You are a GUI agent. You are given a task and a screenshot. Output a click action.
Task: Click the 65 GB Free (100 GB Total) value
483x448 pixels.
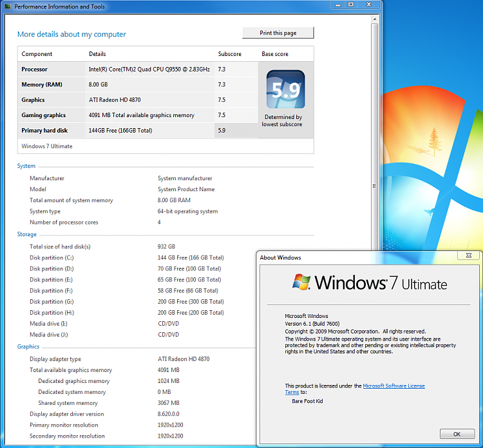pyautogui.click(x=189, y=279)
